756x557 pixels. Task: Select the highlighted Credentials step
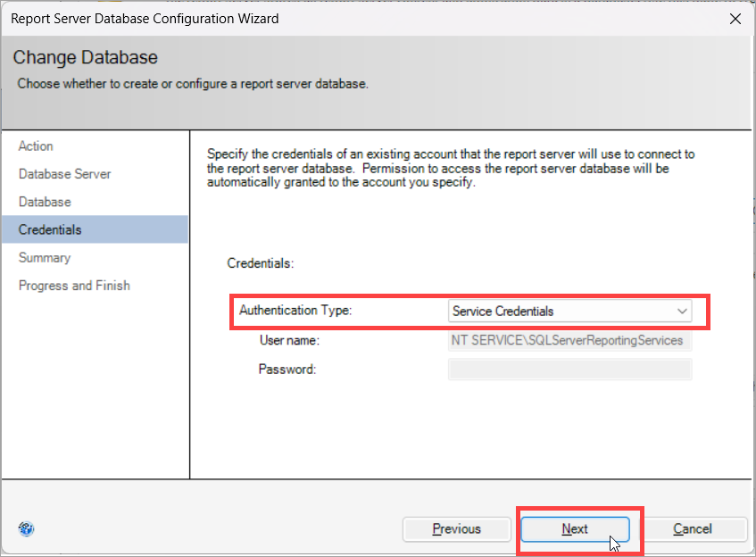tap(95, 229)
